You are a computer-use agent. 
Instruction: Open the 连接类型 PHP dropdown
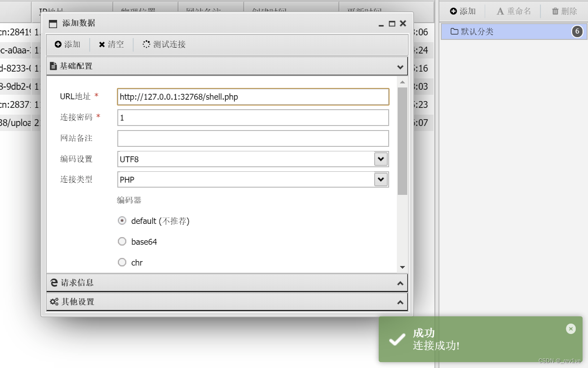point(381,179)
